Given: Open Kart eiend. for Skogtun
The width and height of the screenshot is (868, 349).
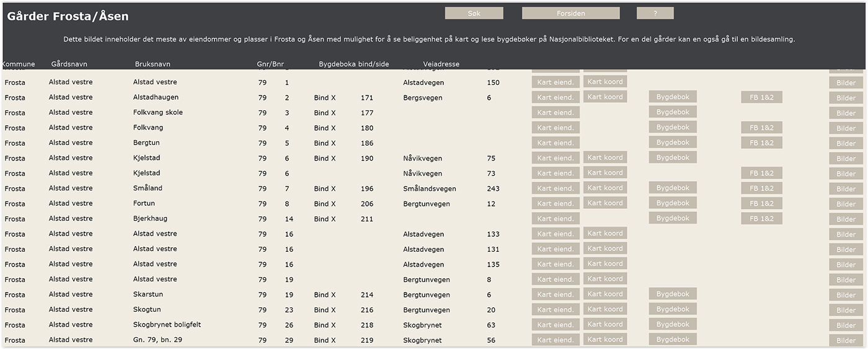Looking at the screenshot, I should pyautogui.click(x=556, y=310).
